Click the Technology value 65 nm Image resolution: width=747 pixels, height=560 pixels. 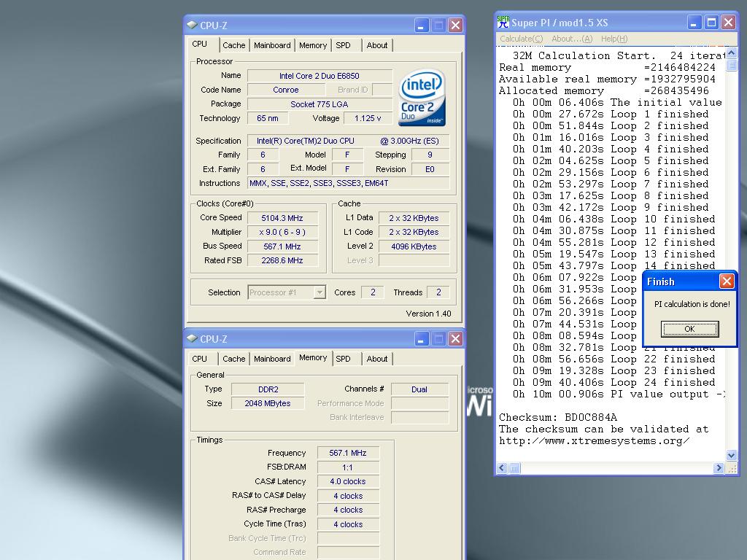click(x=267, y=118)
